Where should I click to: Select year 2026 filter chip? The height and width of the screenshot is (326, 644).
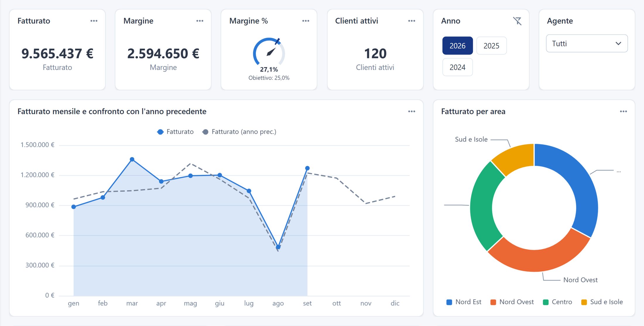coord(457,46)
